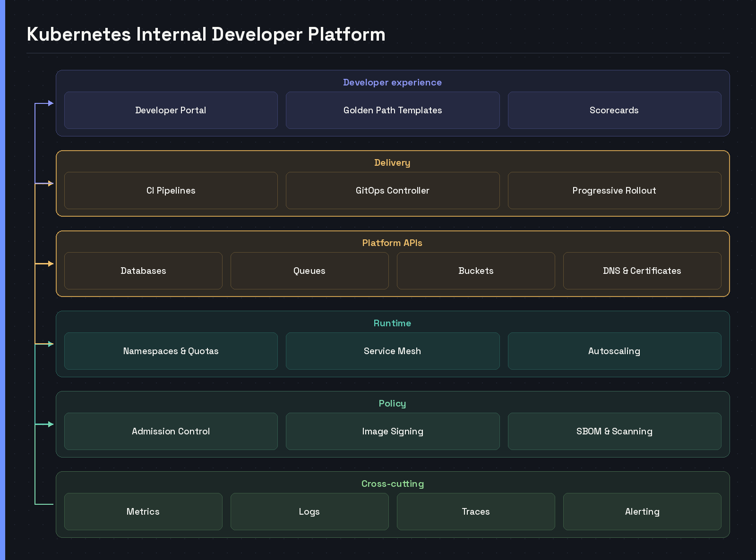Click the Developer Portal box
The image size is (756, 560).
click(171, 110)
